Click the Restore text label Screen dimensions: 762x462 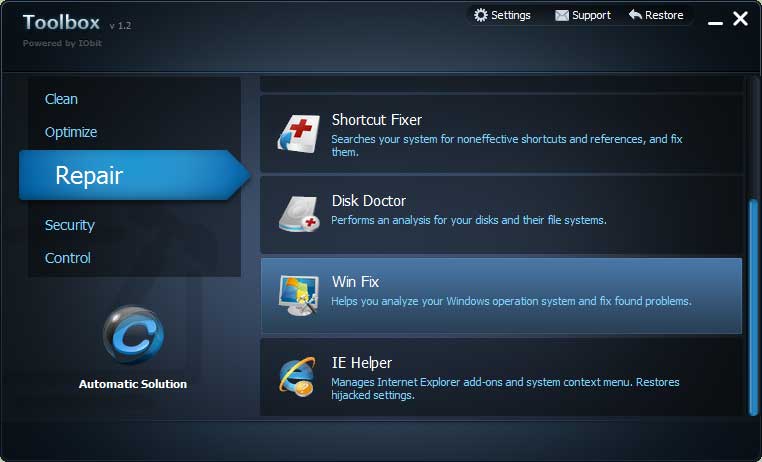tap(664, 16)
